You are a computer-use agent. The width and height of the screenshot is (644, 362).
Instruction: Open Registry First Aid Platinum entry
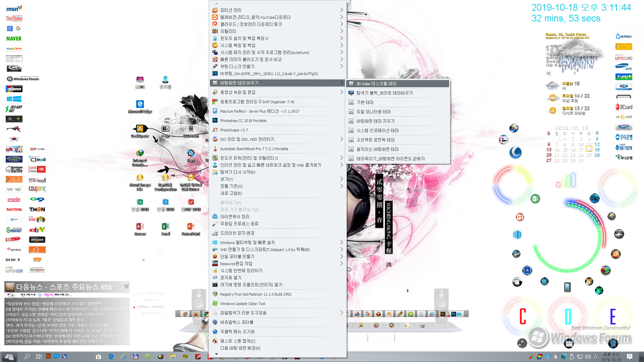(278, 294)
